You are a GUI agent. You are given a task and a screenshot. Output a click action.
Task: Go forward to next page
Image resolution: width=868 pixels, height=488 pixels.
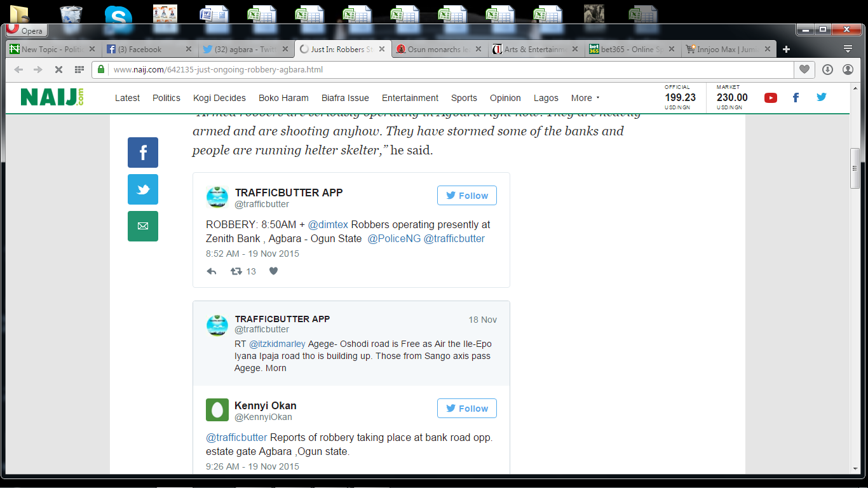click(x=38, y=70)
